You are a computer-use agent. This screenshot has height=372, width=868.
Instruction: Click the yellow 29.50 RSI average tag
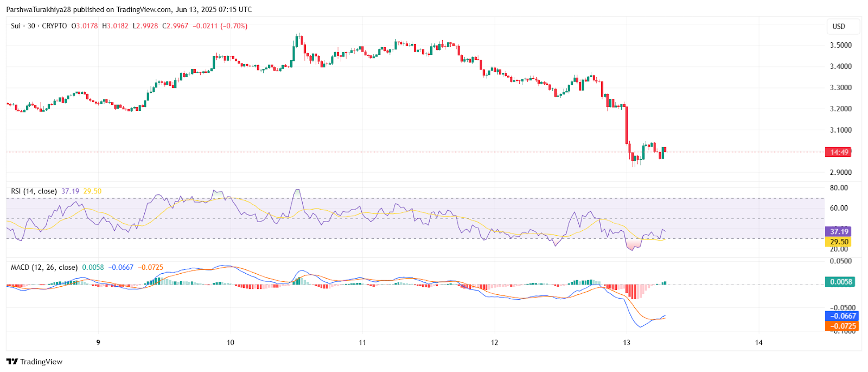tap(838, 242)
